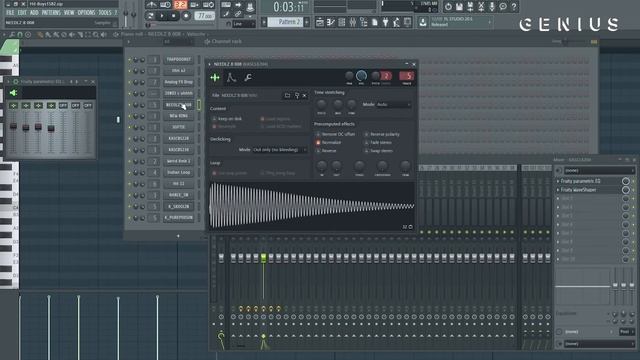Toggle Reverse polarity checkbox
This screenshot has width=640, height=360.
(367, 134)
